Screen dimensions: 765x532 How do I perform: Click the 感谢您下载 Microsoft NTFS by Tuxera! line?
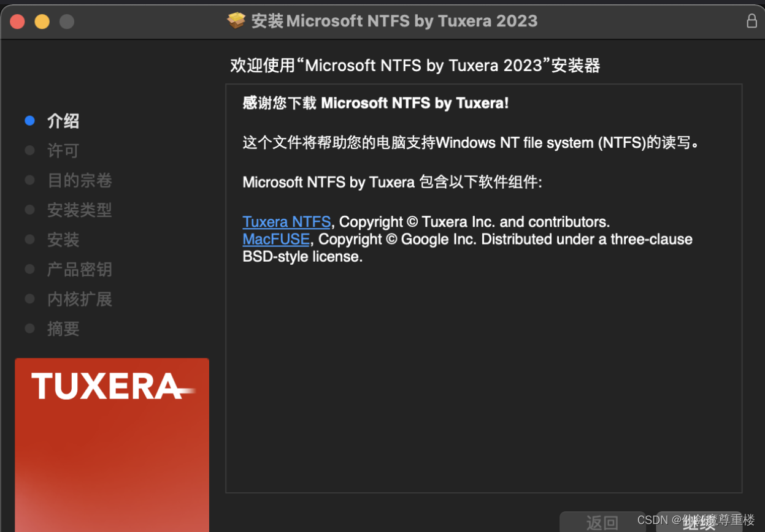click(375, 103)
